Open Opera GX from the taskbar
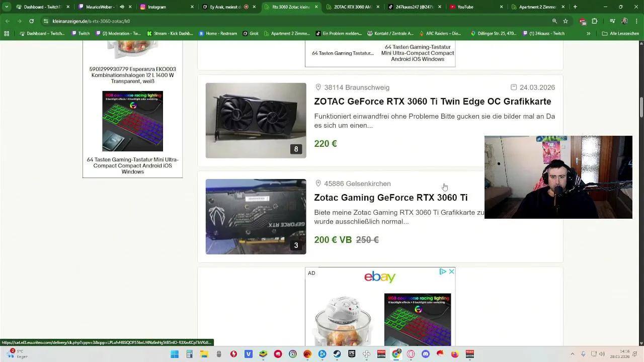 (x=411, y=354)
